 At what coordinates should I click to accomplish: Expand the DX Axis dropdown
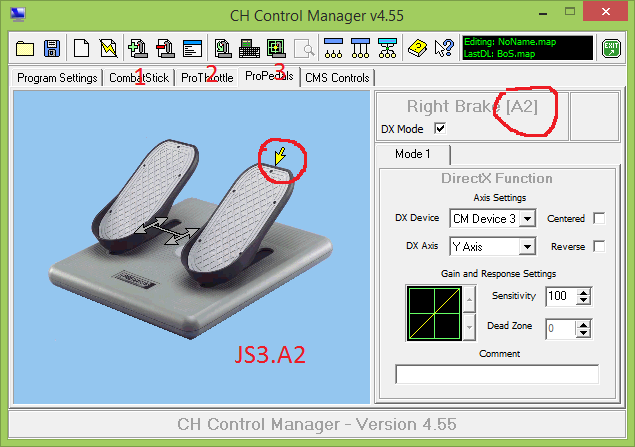(527, 247)
